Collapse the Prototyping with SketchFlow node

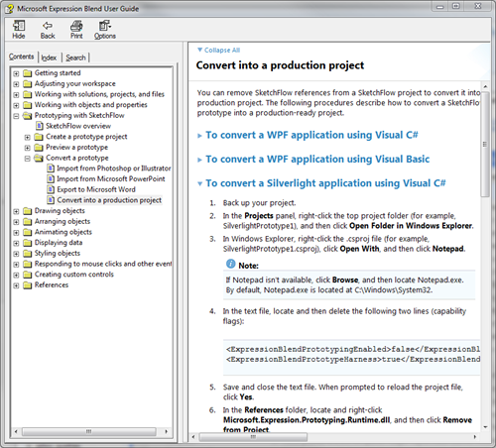click(x=16, y=116)
